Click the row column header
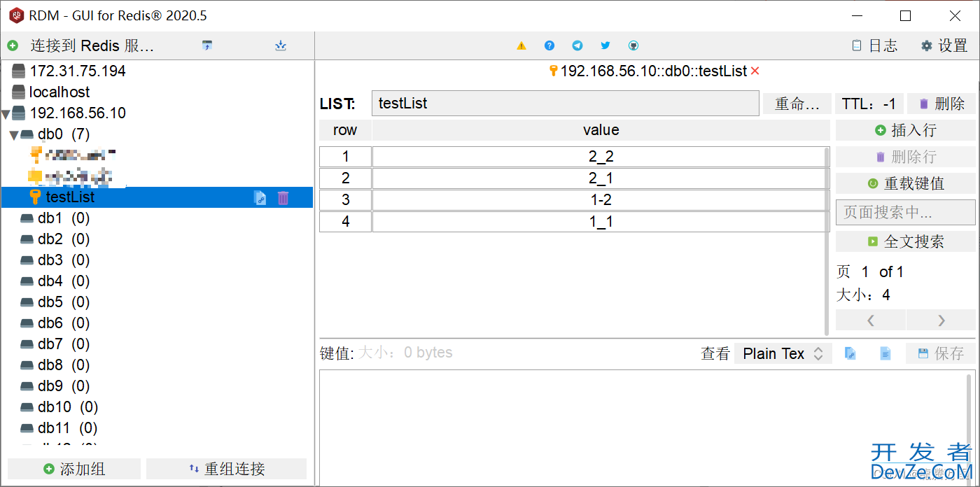 pos(345,130)
